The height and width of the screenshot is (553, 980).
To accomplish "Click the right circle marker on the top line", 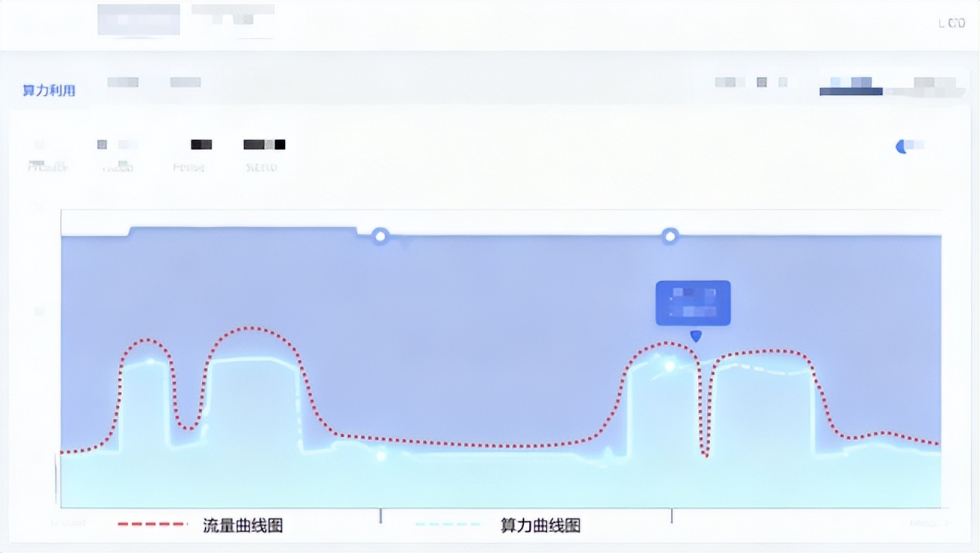I will tap(669, 237).
